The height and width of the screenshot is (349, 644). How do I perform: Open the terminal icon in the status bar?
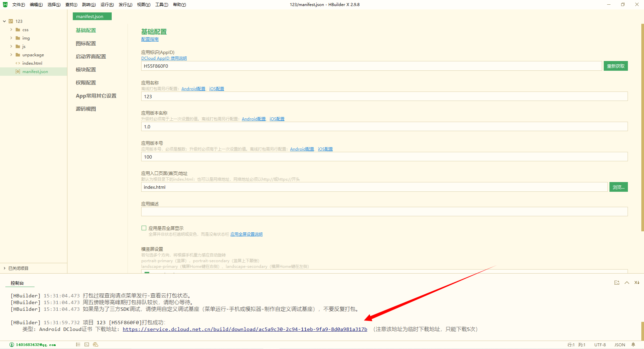(x=87, y=344)
